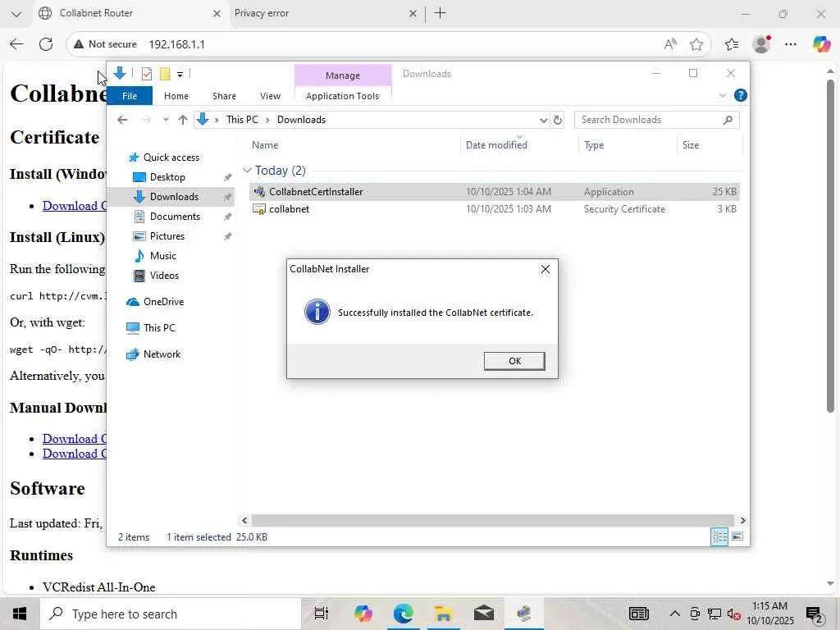The image size is (840, 630).
Task: Select Videos in the navigation pane
Action: (164, 276)
